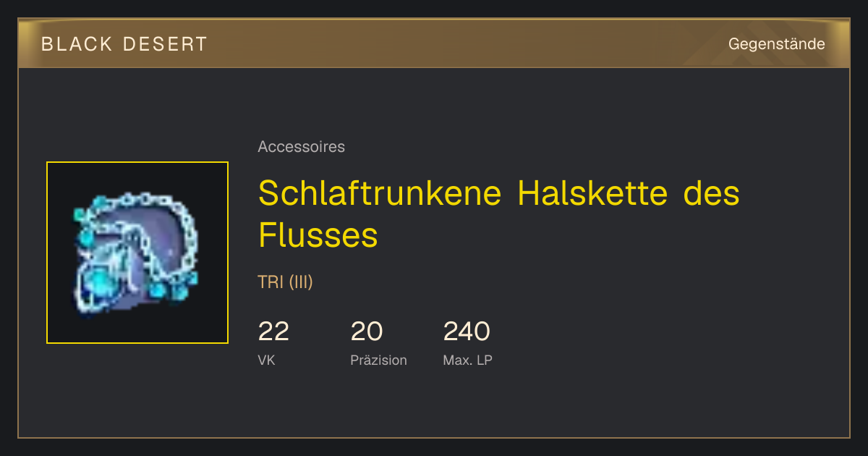Viewport: 868px width, 456px height.
Task: Click the Max. LP stat label
Action: [467, 360]
